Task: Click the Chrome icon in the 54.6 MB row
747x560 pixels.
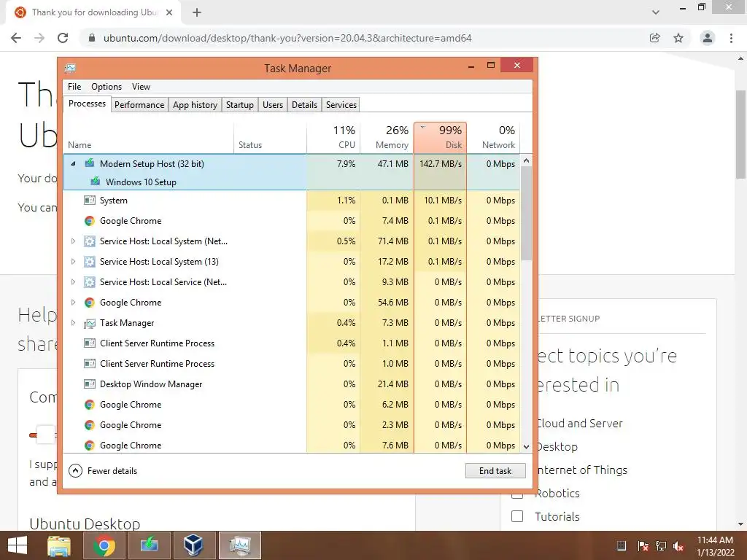Action: (x=89, y=303)
